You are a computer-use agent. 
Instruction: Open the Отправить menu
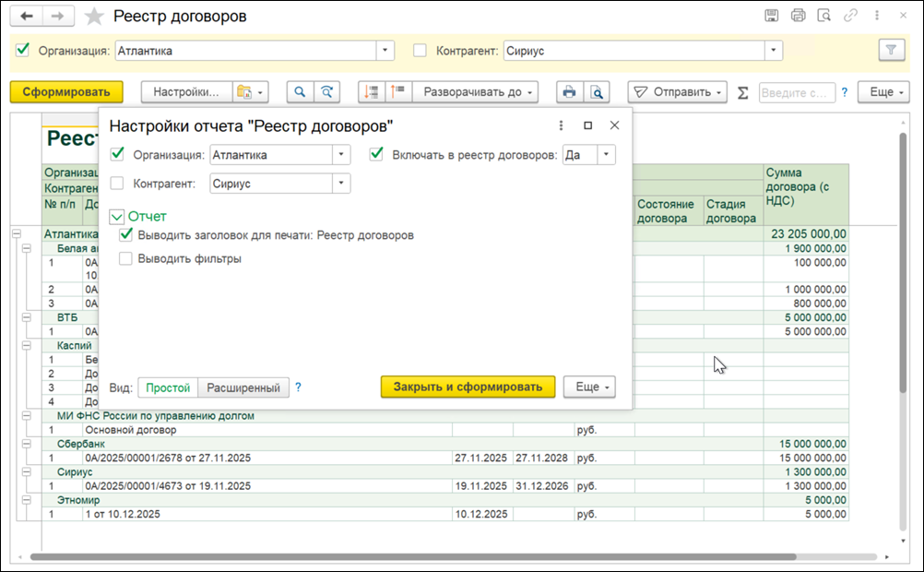point(678,92)
